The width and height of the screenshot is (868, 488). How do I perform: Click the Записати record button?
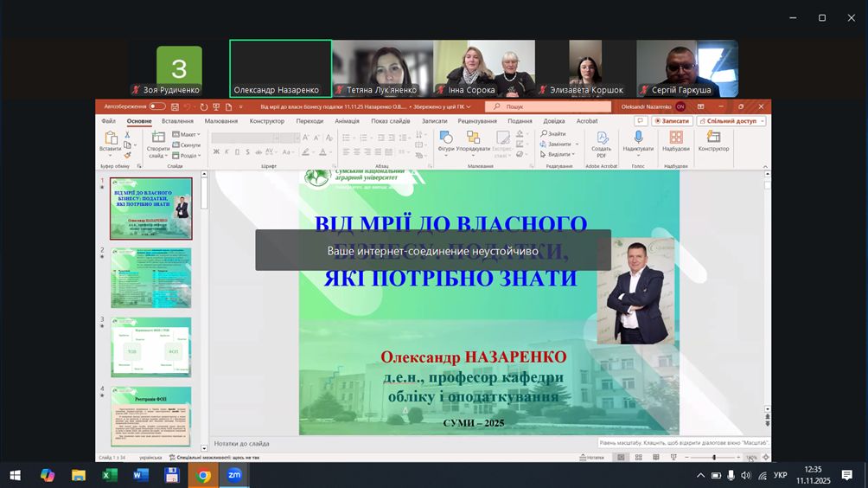[671, 121]
